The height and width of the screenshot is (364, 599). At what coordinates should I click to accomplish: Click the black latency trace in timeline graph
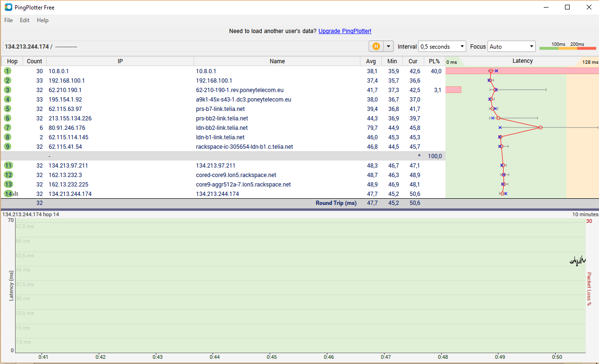(x=578, y=261)
